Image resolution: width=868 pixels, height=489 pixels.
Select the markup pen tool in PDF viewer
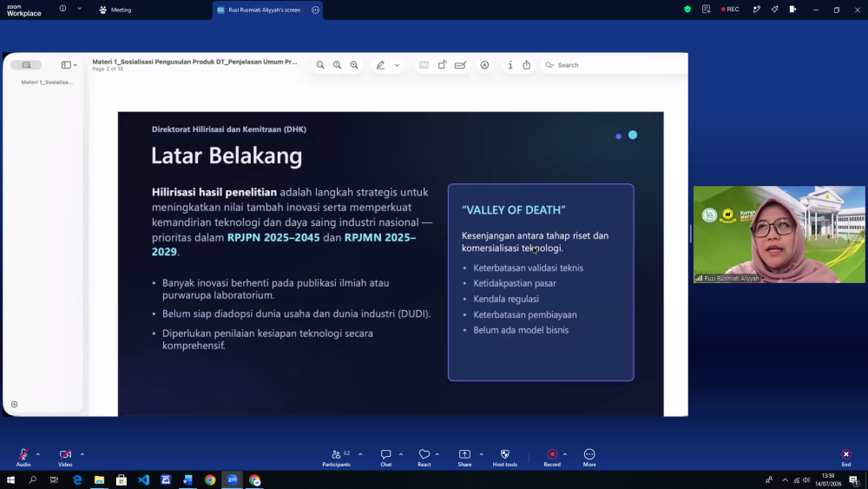(x=380, y=65)
